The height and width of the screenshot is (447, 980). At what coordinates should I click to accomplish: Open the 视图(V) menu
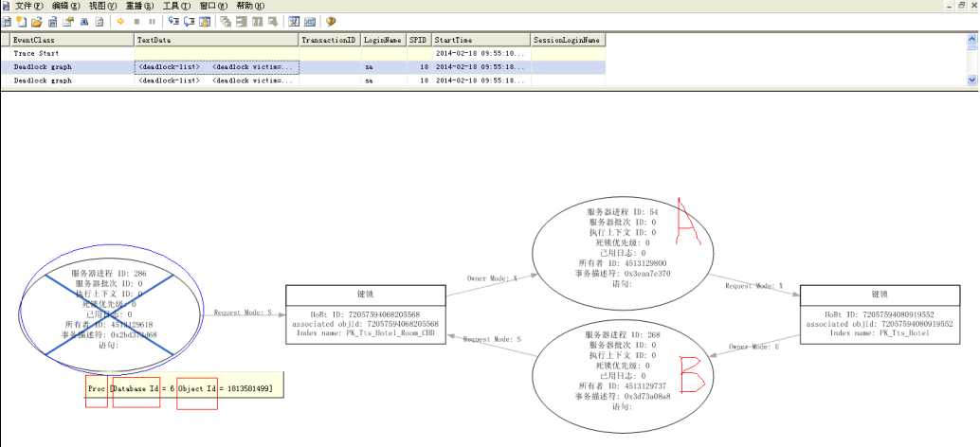[x=102, y=6]
